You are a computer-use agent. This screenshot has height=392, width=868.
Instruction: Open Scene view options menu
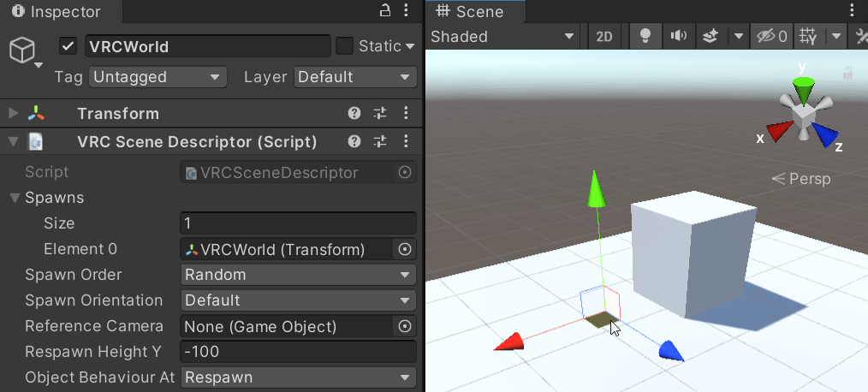click(853, 10)
